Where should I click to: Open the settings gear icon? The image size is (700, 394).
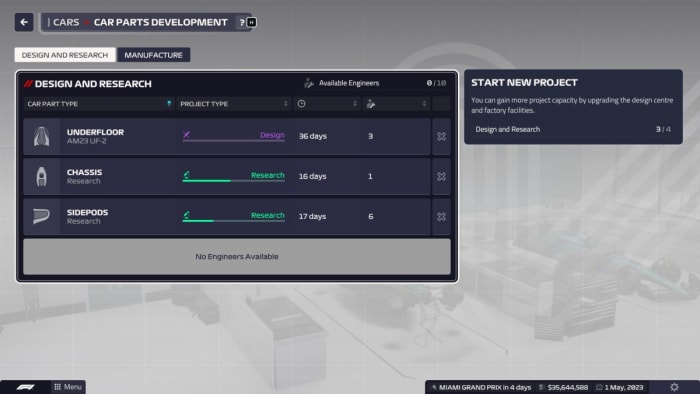pos(674,387)
